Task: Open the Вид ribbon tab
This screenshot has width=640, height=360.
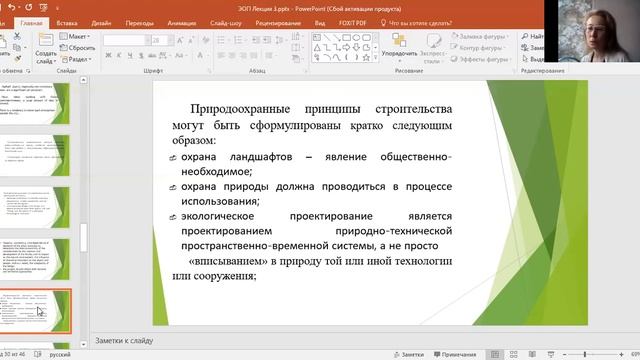Action: click(320, 23)
